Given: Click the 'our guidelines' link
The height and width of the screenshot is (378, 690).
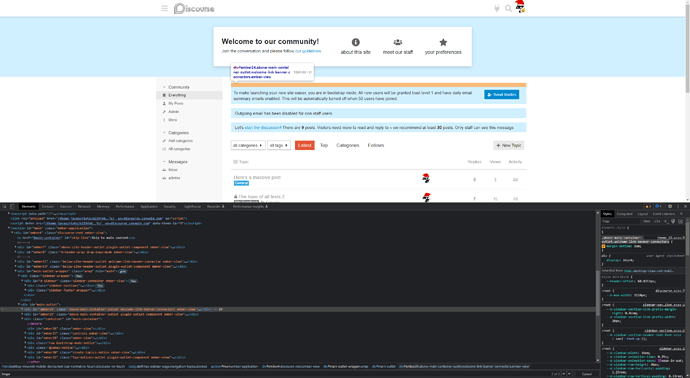Looking at the screenshot, I should tap(308, 51).
